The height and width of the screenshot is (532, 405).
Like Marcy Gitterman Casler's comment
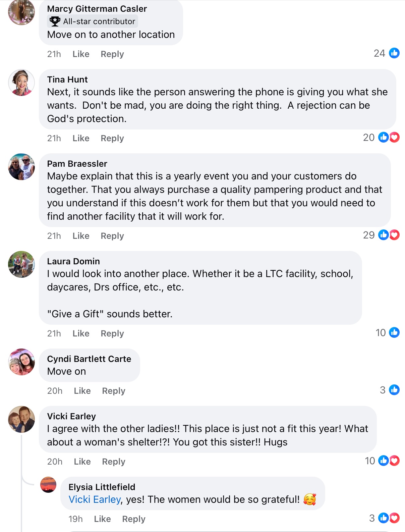[x=81, y=54]
